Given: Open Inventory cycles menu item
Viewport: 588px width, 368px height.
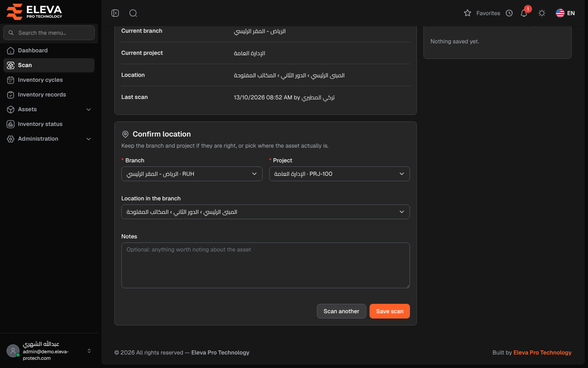Looking at the screenshot, I should 49,80.
